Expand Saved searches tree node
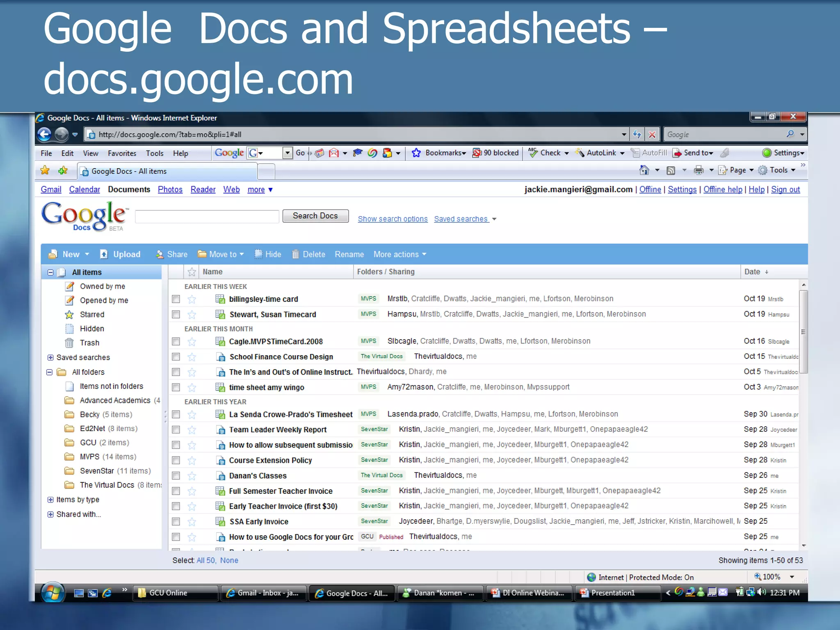 click(50, 358)
